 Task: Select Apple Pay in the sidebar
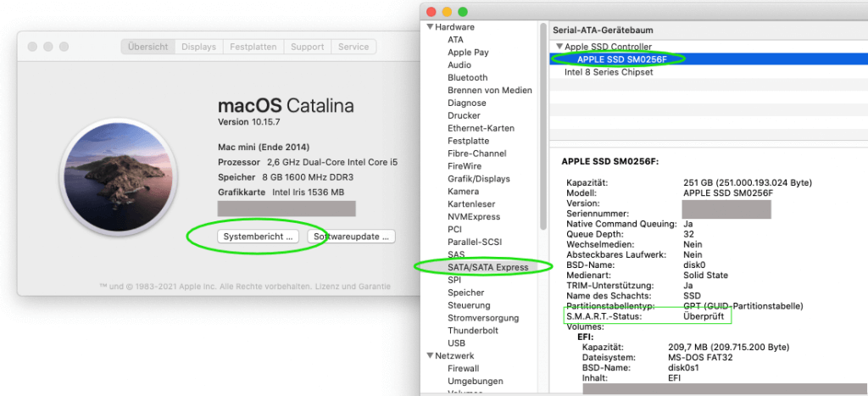point(468,53)
